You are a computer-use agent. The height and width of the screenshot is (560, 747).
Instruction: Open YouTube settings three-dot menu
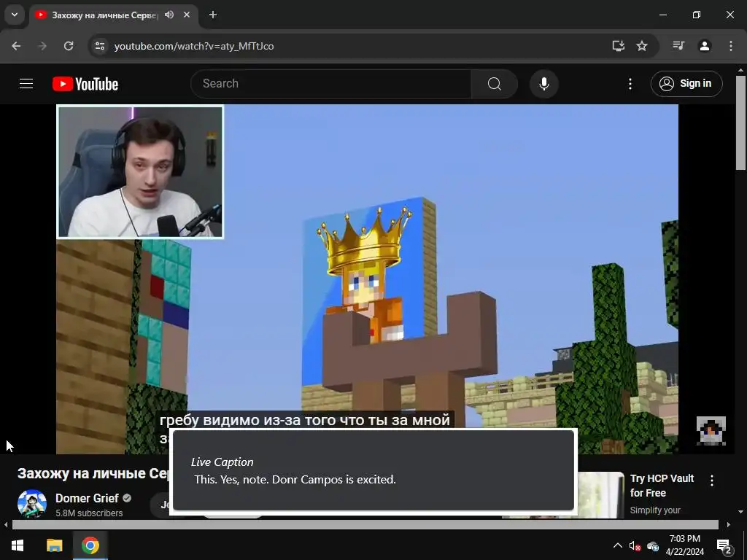pyautogui.click(x=630, y=84)
